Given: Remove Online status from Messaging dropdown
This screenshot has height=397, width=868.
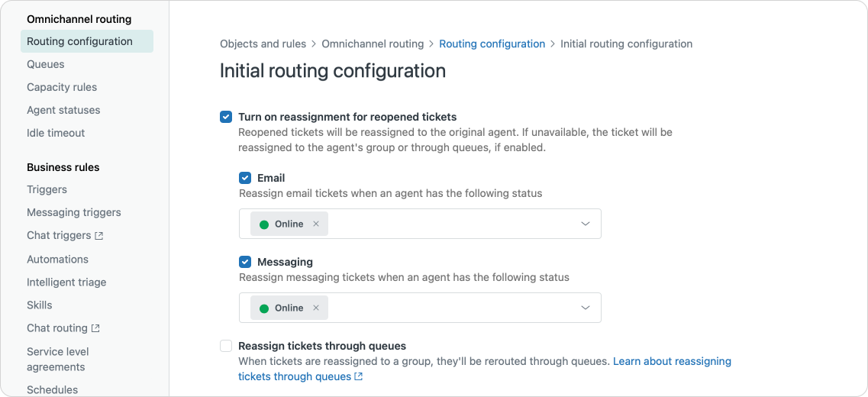Looking at the screenshot, I should click(316, 308).
